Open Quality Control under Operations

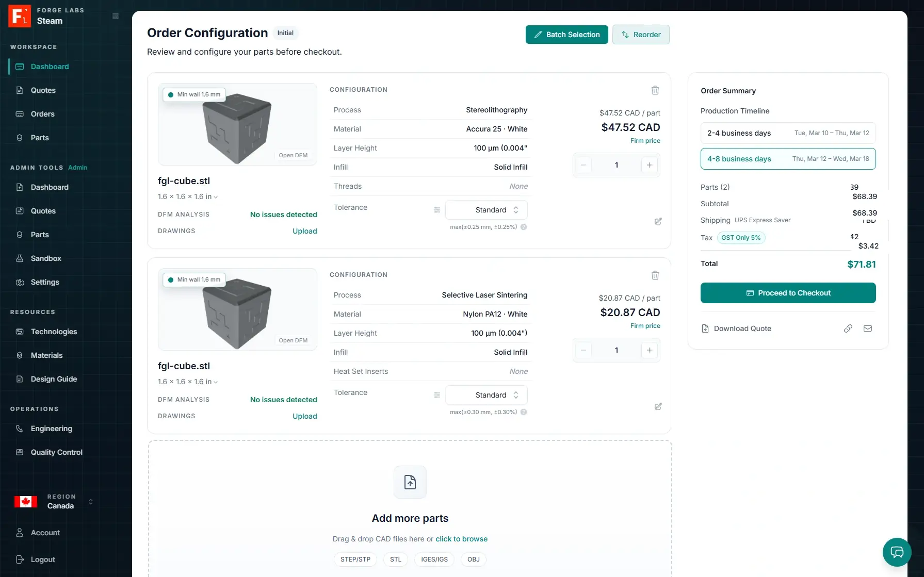tap(57, 452)
